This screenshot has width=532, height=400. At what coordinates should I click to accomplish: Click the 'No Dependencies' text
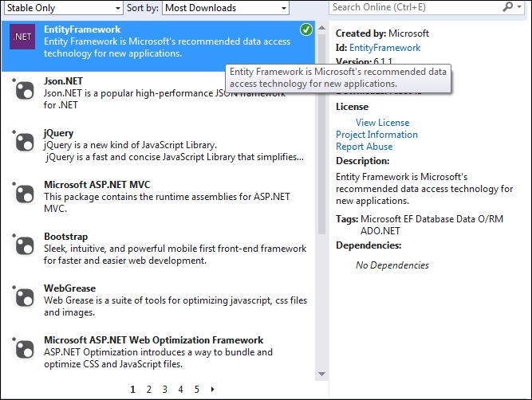(x=392, y=265)
